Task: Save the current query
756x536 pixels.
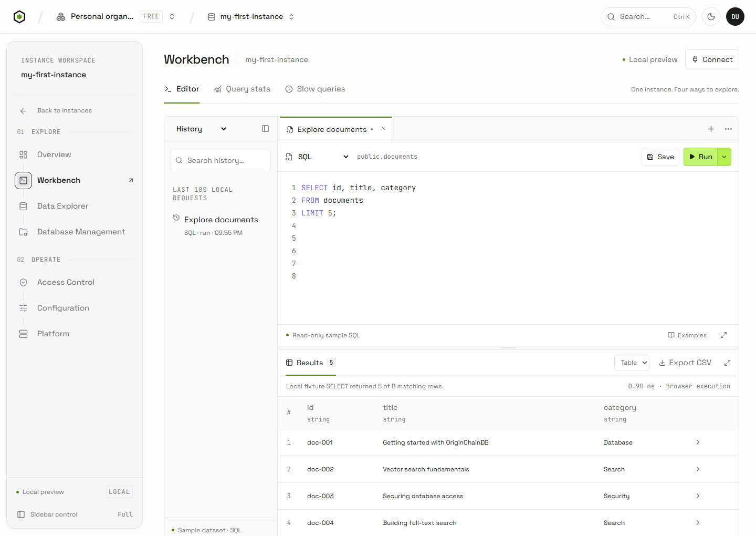Action: pos(660,157)
